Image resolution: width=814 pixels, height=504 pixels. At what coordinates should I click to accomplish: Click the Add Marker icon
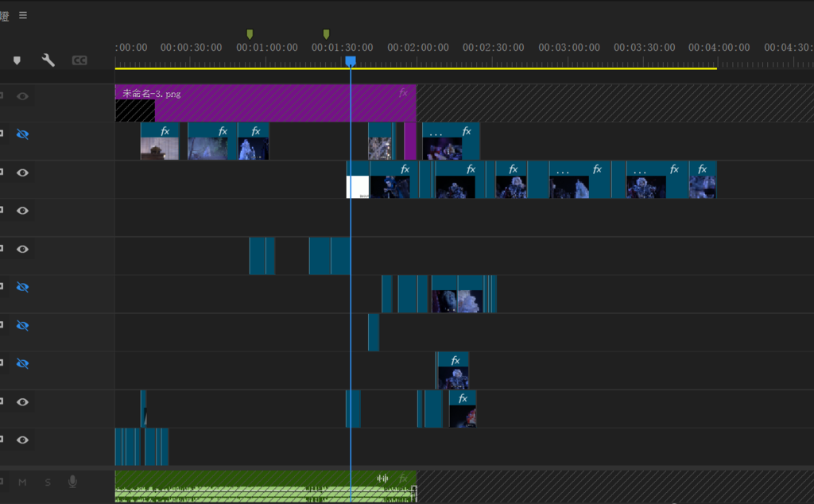coord(17,60)
